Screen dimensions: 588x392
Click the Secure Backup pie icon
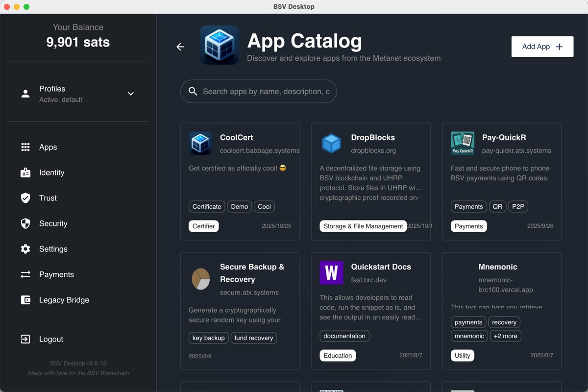[200, 278]
